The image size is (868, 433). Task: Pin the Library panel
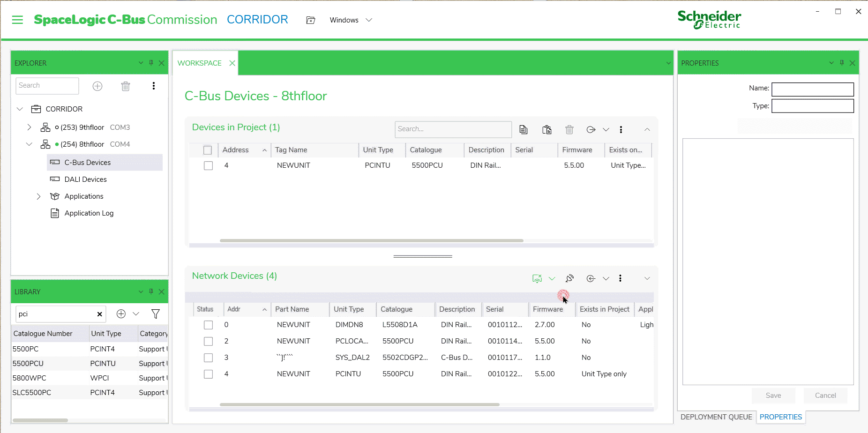click(x=151, y=291)
